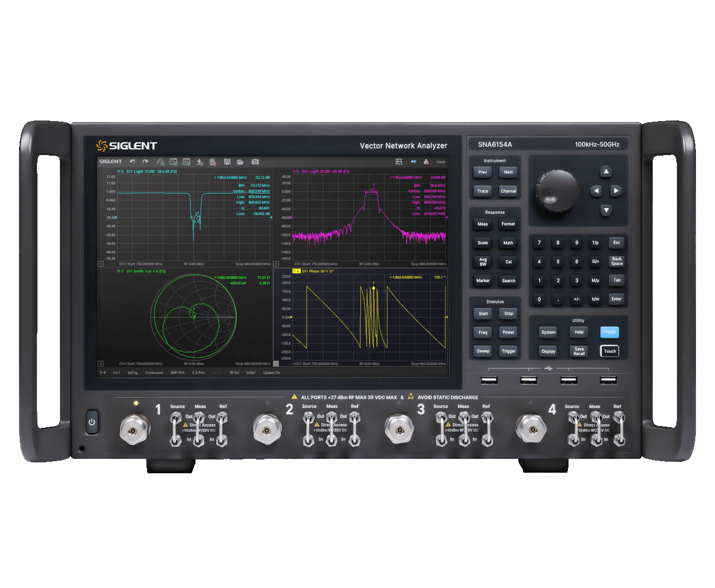The image size is (715, 588).
Task: Click the Next instrument button
Action: (x=508, y=172)
